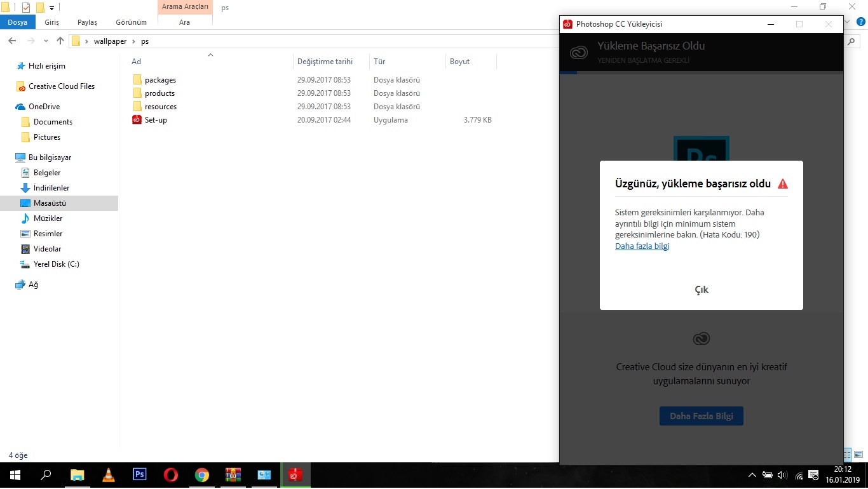Click the blue Daha Fazla Bilgi button
This screenshot has width=868, height=489.
point(702,417)
